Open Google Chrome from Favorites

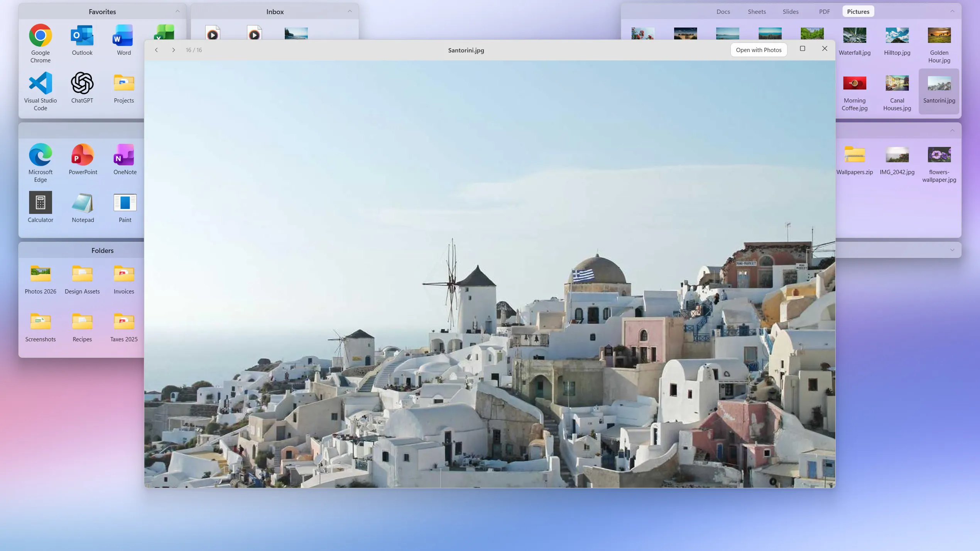point(40,43)
